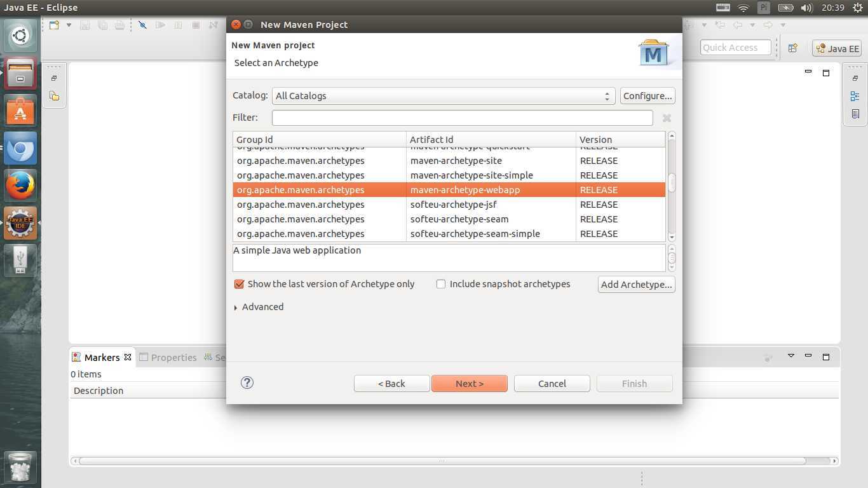Open the Forward history dropdown arrow
The width and height of the screenshot is (868, 488).
[x=783, y=25]
